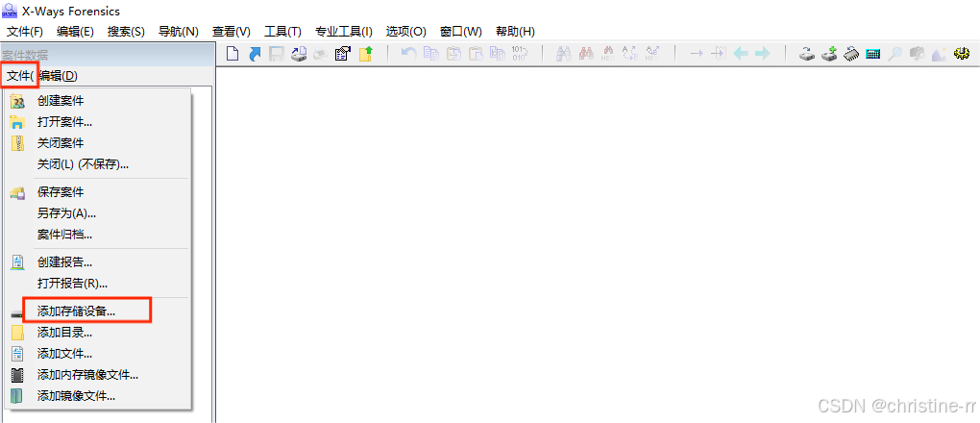Open the 导航(N) menu

(x=178, y=32)
